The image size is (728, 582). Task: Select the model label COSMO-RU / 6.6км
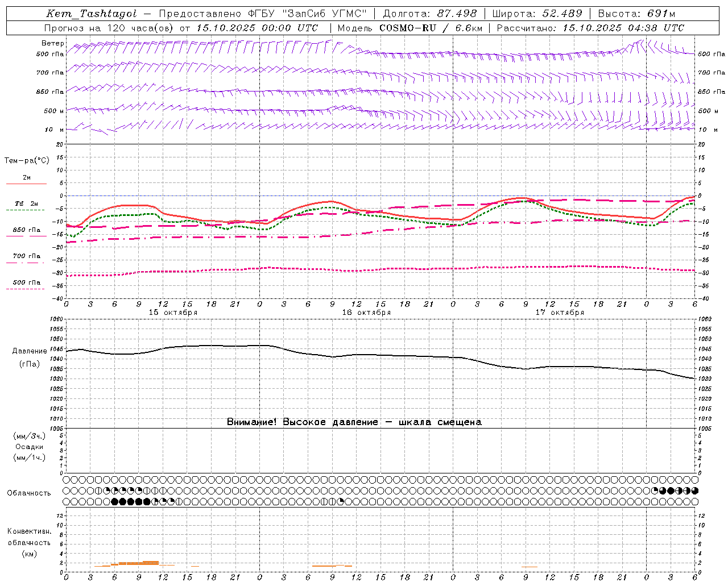pyautogui.click(x=431, y=28)
